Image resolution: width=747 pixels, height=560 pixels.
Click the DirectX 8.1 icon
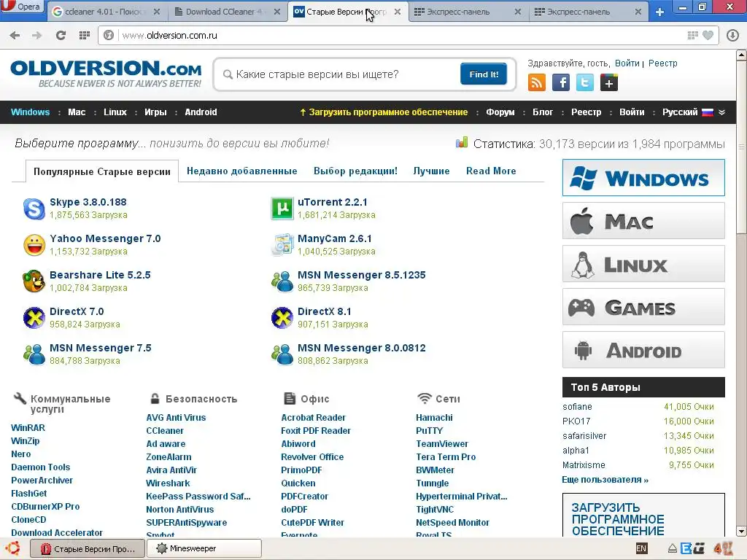(x=282, y=318)
